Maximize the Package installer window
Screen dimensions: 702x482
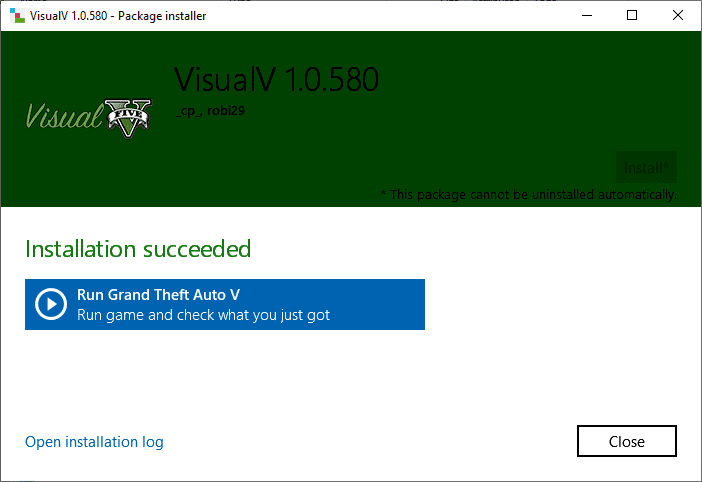[x=632, y=15]
